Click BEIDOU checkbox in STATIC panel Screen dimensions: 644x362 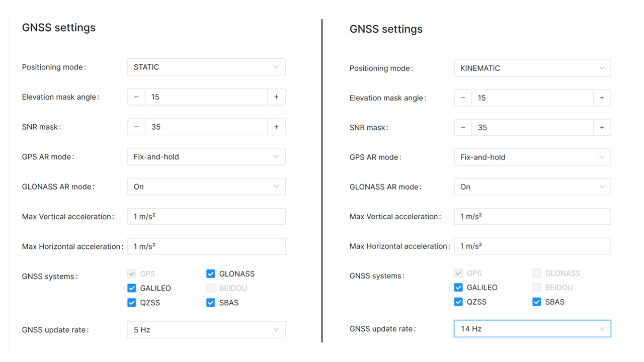pos(211,288)
